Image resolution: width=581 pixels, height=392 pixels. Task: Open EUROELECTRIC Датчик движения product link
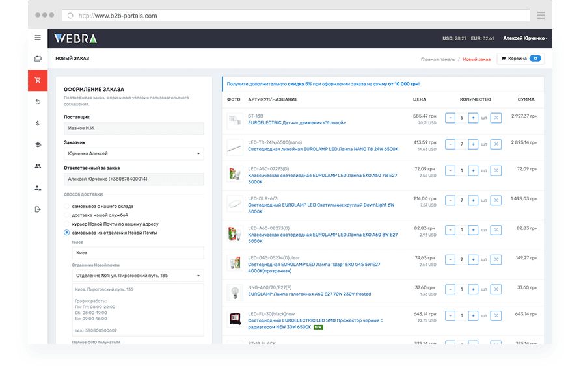point(297,122)
